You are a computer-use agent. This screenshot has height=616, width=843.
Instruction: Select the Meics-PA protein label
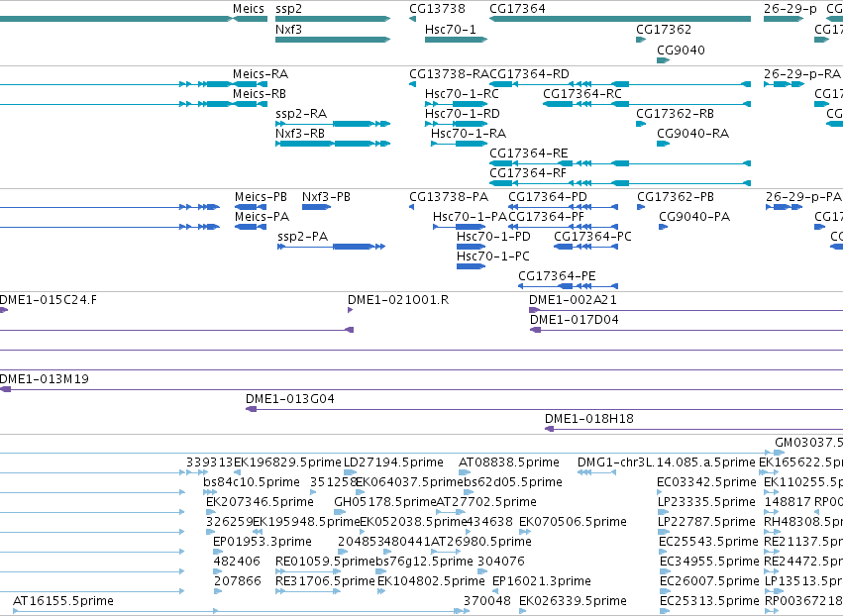coord(262,217)
